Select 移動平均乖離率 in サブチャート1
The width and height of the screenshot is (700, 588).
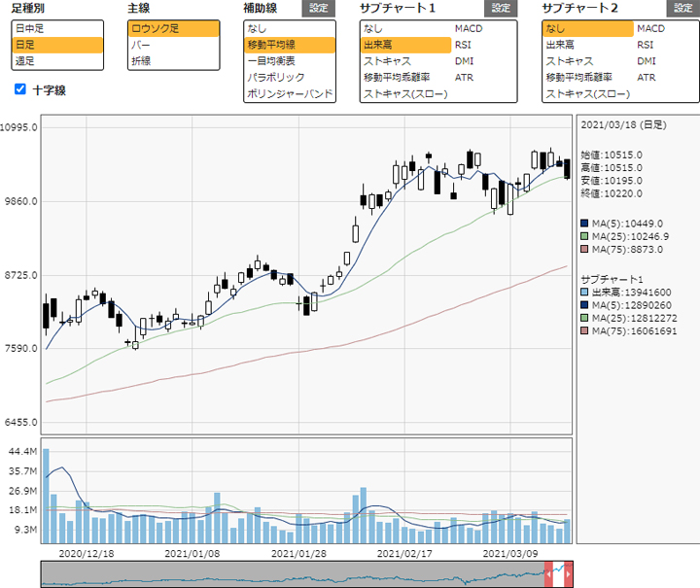(x=406, y=78)
